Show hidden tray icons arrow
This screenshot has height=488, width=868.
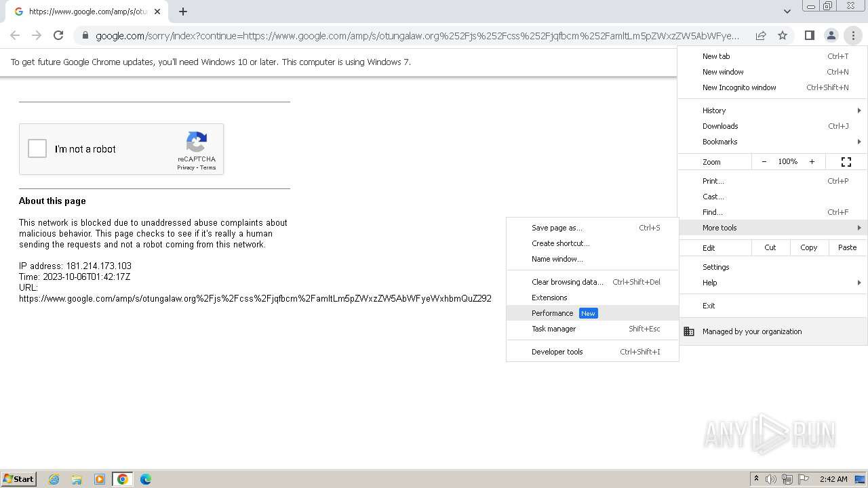[x=756, y=479]
